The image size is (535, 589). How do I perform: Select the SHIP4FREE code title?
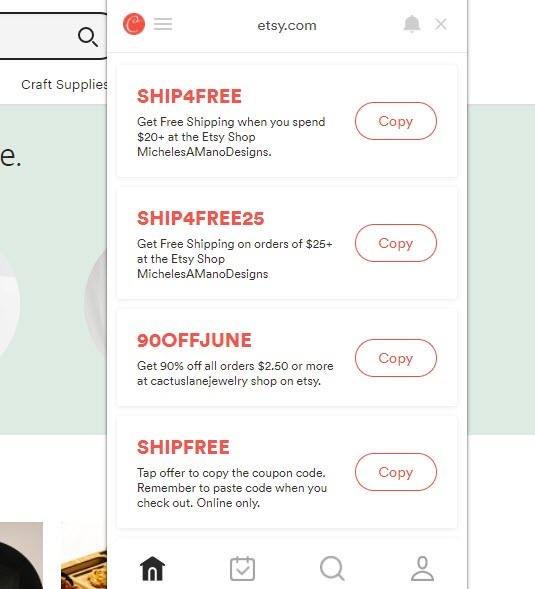[x=189, y=96]
